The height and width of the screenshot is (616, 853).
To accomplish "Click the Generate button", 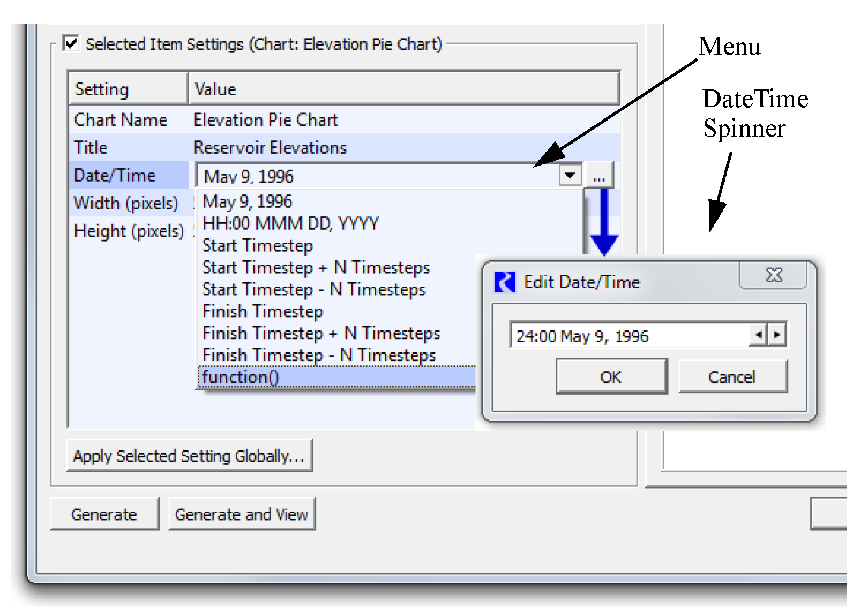I will pos(104,514).
